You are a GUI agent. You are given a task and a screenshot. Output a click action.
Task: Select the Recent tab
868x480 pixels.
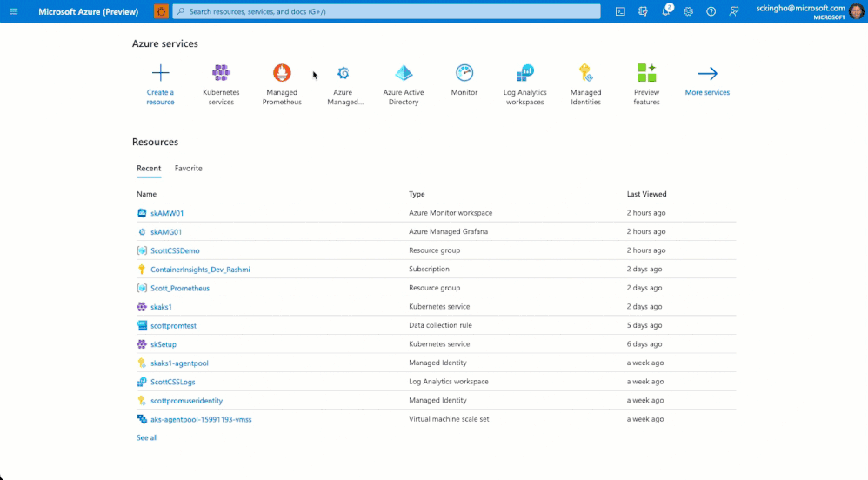pos(149,169)
